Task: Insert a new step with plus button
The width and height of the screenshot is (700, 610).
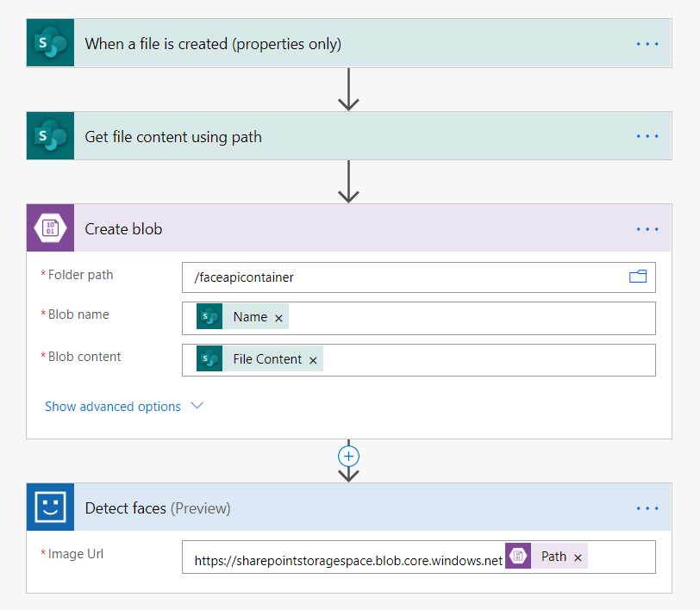Action: 348,456
